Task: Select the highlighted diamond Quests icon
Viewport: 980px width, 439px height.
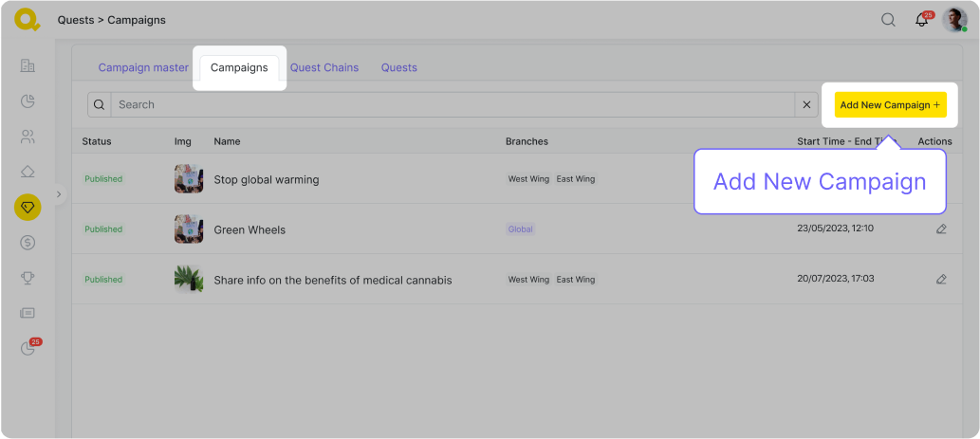Action: (x=28, y=207)
